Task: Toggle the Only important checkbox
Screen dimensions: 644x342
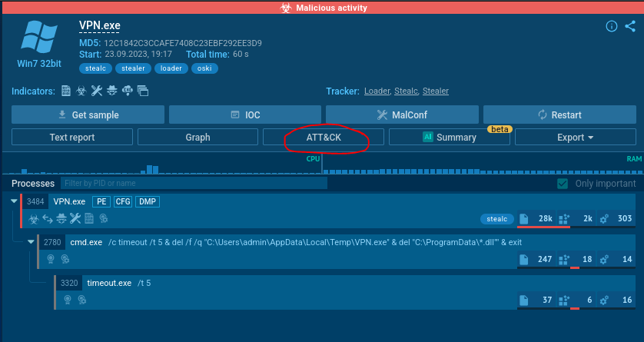Action: 563,184
